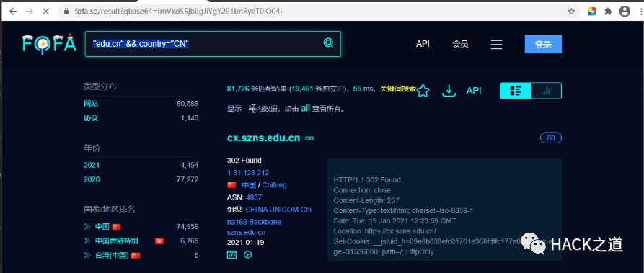Bookmark page with Chrome address bar star
644x273 pixels.
click(571, 12)
